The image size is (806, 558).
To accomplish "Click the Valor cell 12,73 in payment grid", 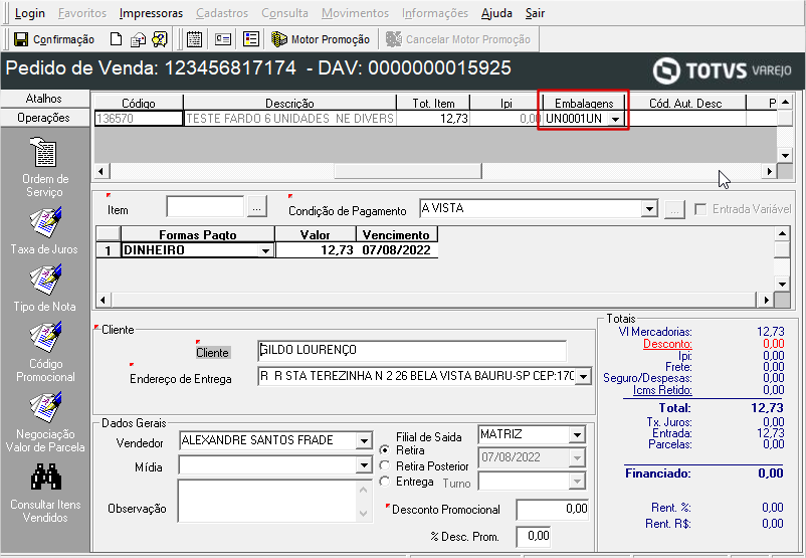I will click(316, 250).
